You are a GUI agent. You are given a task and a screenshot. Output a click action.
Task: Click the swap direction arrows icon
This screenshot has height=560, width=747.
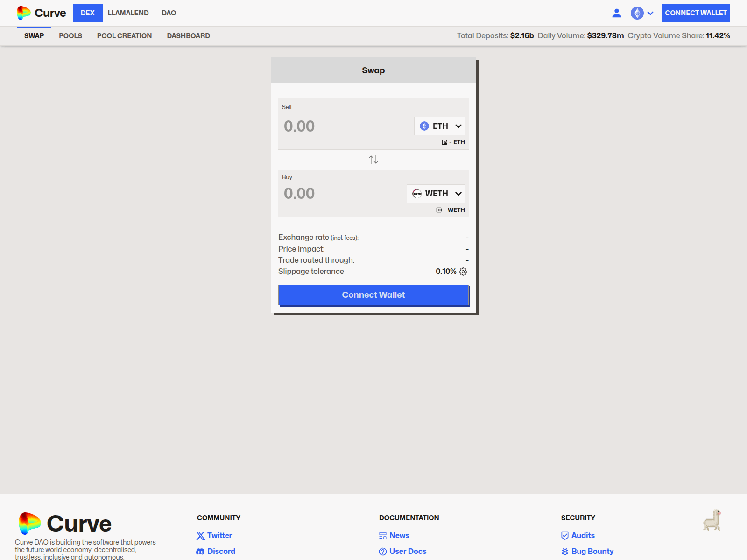(x=373, y=160)
